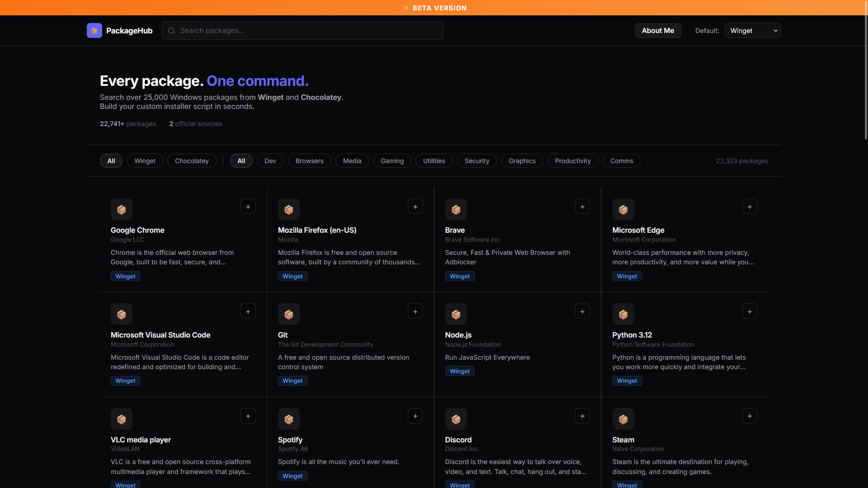
Task: Click the Git package box icon
Action: [x=289, y=314]
